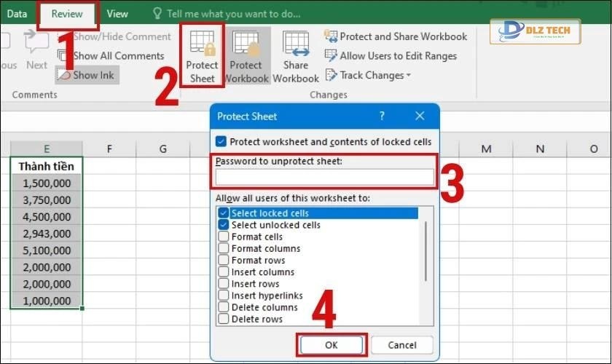This screenshot has height=364, width=612.
Task: Select column M header
Action: click(486, 149)
